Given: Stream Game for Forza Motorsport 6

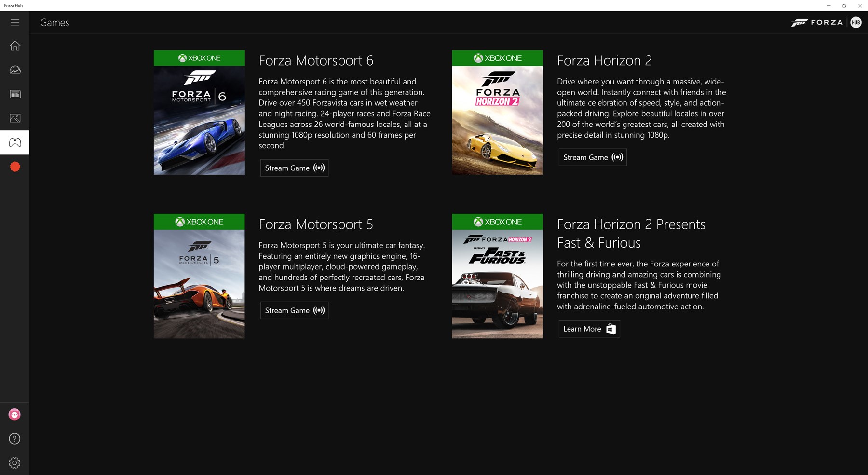Looking at the screenshot, I should (x=294, y=168).
